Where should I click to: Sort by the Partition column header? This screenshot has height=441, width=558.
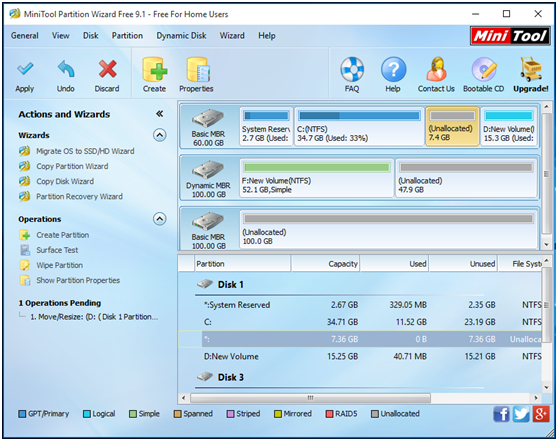coord(243,264)
